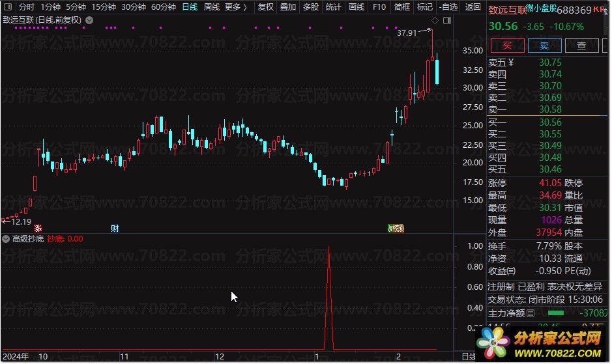612x364 pixels.
Task: Click the 叠加 overlay button
Action: coord(288,7)
